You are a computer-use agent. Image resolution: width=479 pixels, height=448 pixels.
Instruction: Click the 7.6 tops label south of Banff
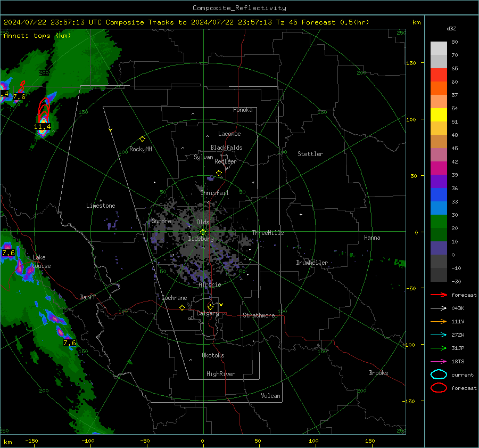[x=70, y=343]
